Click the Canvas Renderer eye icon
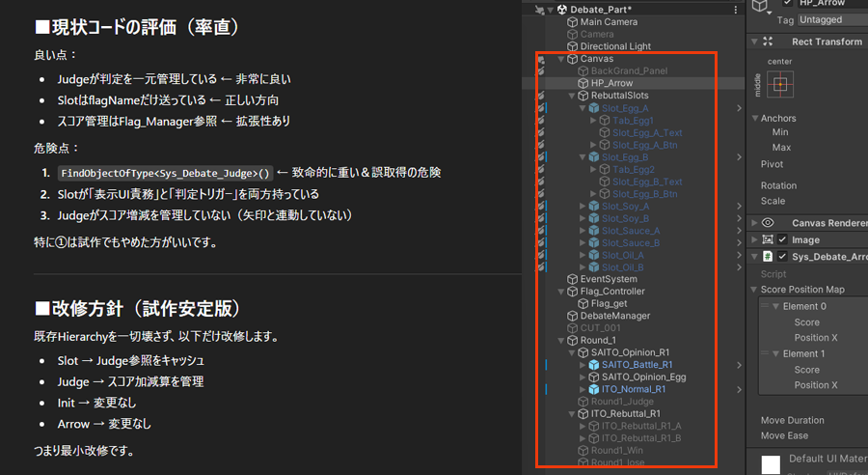The width and height of the screenshot is (868, 475). tap(769, 222)
